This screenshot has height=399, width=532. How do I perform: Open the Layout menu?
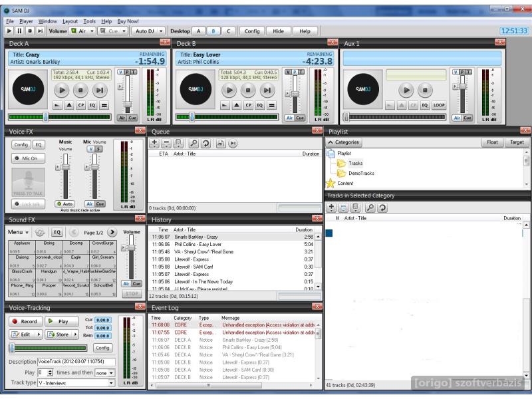(x=70, y=21)
